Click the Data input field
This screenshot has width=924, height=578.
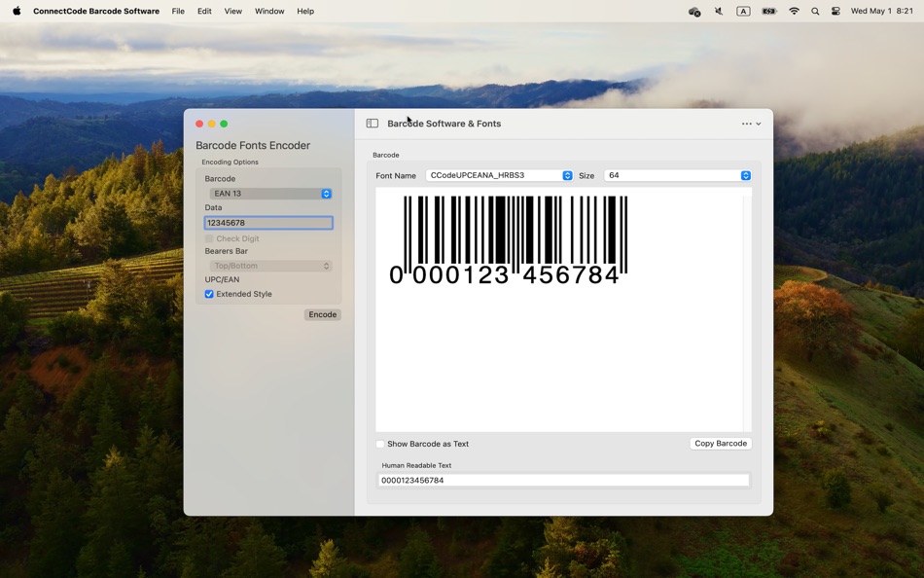click(x=268, y=223)
